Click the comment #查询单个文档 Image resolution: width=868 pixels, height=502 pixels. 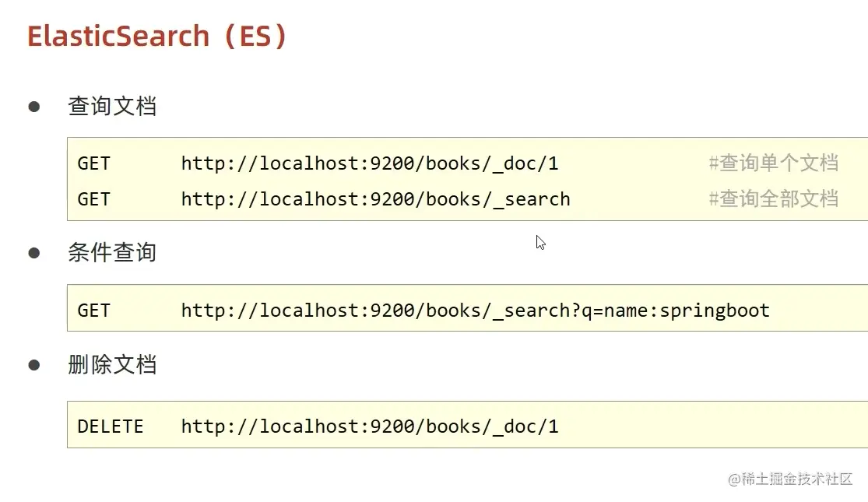[x=773, y=163]
